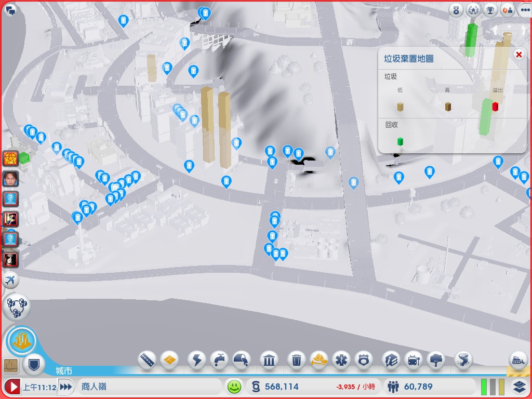The height and width of the screenshot is (399, 532).
Task: Open the chat bubbles icon
Action: [x=10, y=10]
